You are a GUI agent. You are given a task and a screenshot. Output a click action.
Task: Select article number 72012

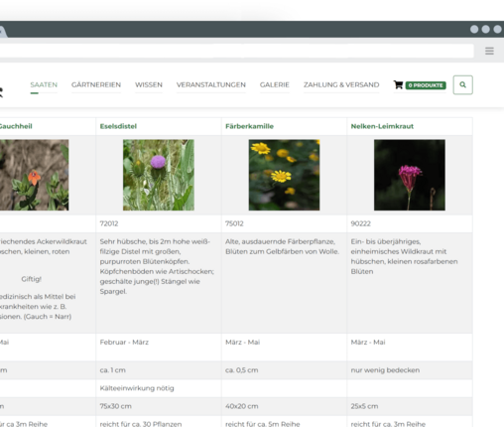coord(109,223)
